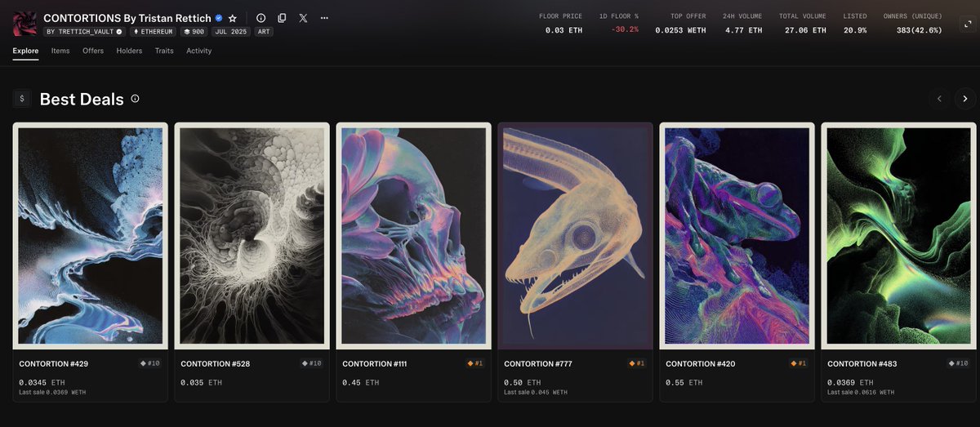
Task: Click the 0.50 ETH price
Action: (x=522, y=382)
